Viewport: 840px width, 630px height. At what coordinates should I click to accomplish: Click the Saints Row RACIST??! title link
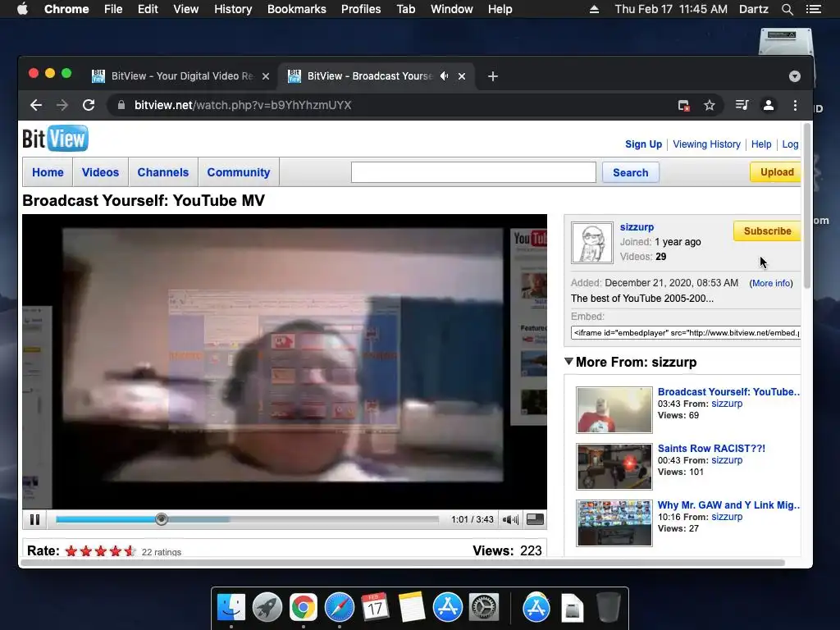(x=711, y=449)
